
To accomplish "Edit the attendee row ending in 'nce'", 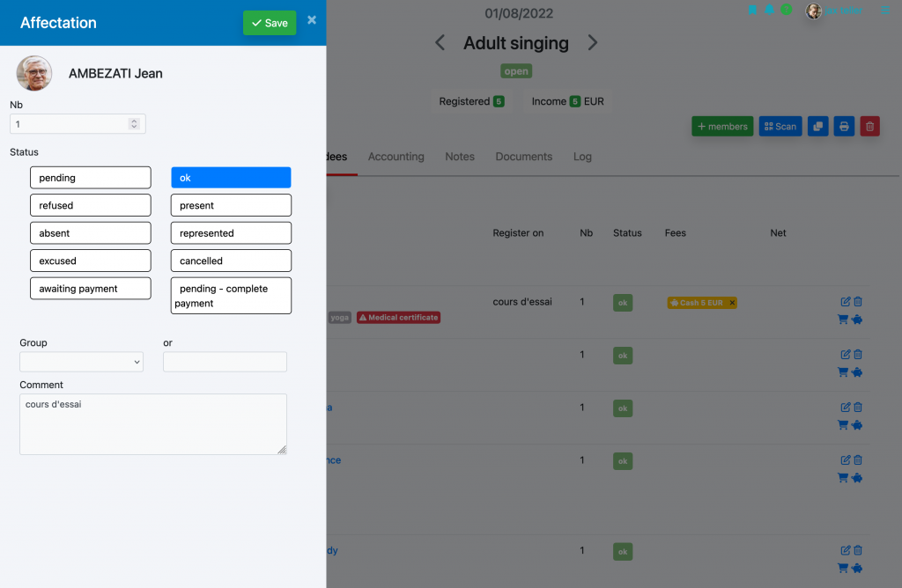I will coord(845,459).
